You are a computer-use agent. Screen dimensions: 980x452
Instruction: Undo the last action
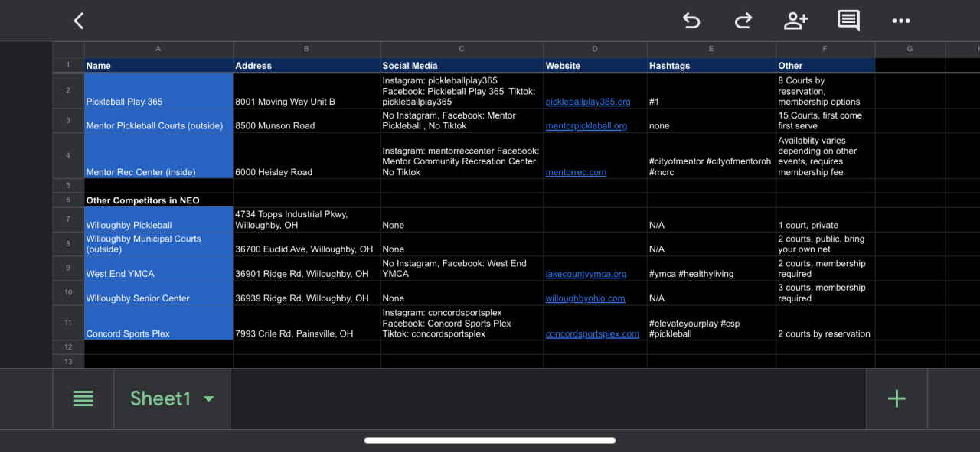click(691, 21)
